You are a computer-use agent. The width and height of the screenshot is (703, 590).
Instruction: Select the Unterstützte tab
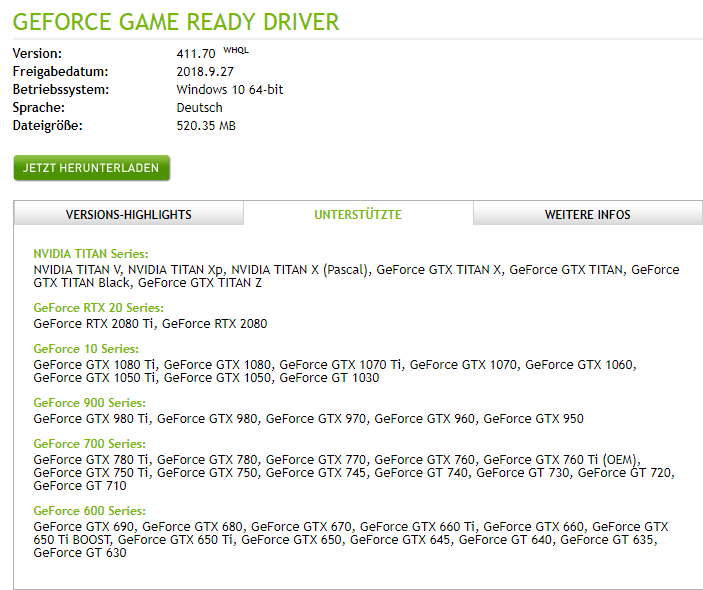358,214
